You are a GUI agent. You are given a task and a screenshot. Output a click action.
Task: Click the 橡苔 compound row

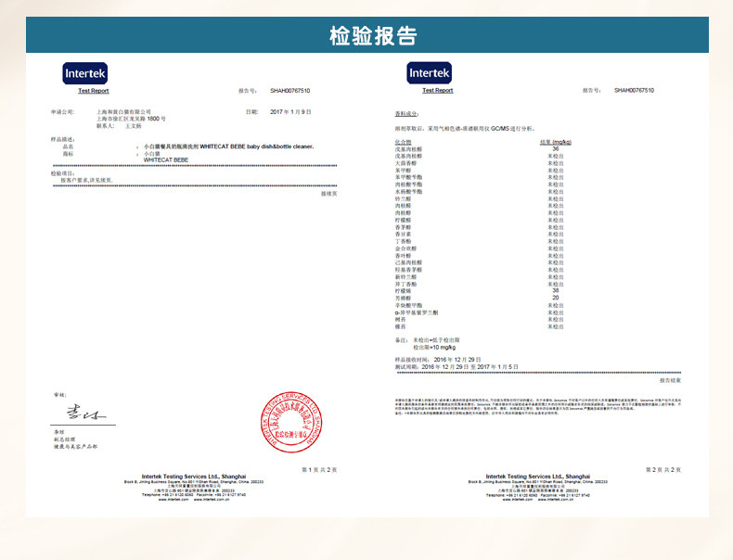tap(479, 327)
